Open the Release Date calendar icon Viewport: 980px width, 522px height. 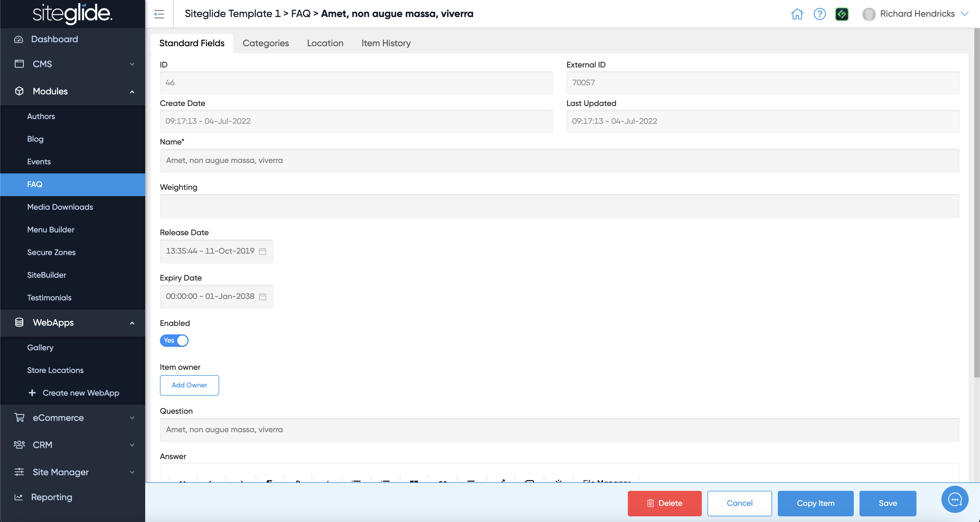point(263,251)
